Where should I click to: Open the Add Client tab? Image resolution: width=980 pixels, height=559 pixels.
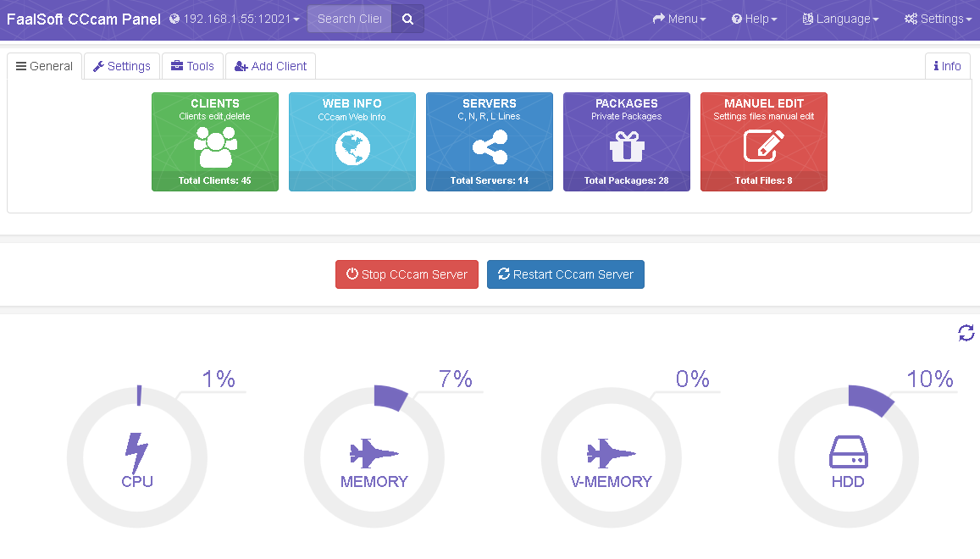pyautogui.click(x=271, y=66)
